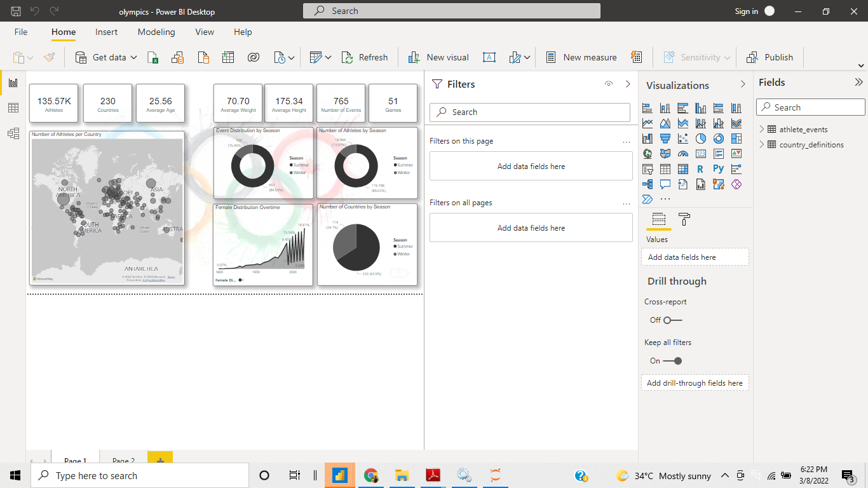Collapse the Filters pane arrow
Screen dimensions: 868x488
628,84
